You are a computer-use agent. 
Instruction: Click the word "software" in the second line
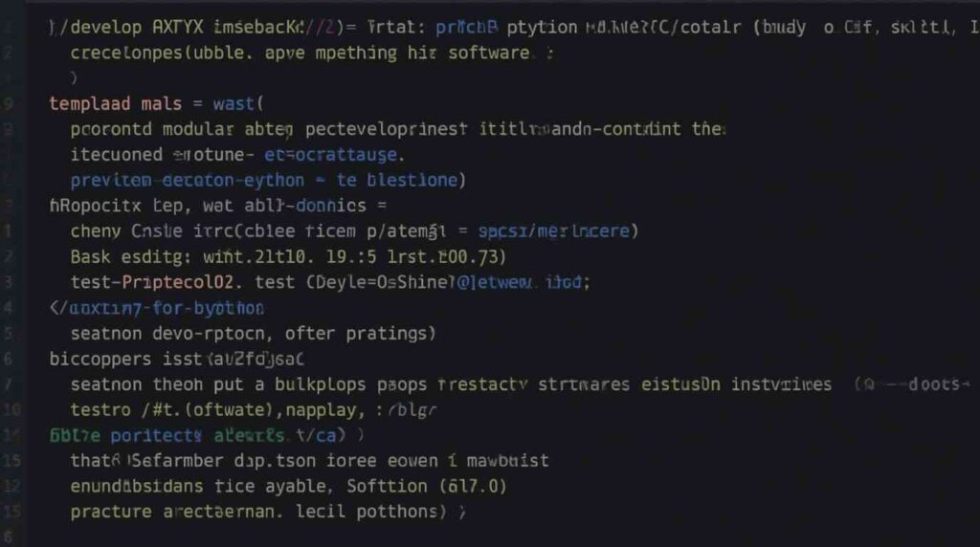[x=487, y=53]
